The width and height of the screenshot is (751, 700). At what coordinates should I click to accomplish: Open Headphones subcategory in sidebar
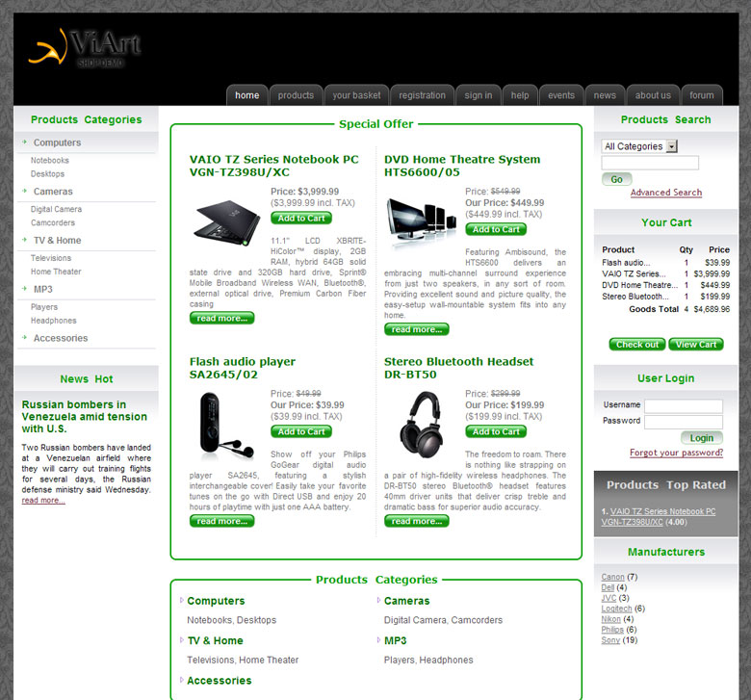54,321
